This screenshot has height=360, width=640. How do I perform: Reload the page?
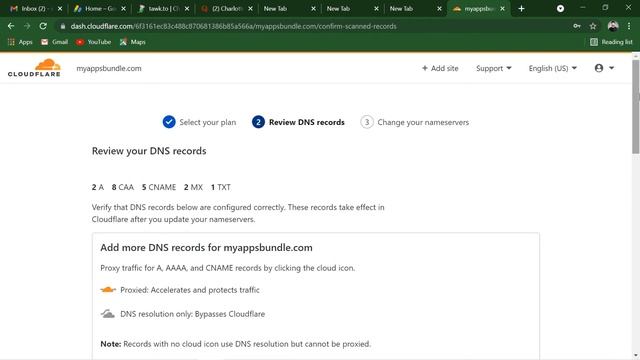tap(43, 26)
